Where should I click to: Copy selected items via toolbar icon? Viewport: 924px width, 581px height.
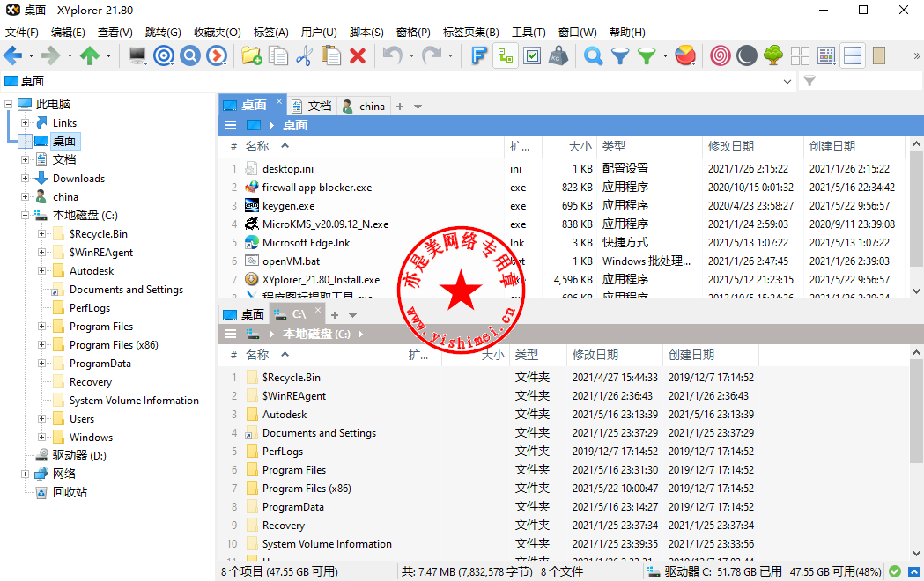[x=278, y=56]
